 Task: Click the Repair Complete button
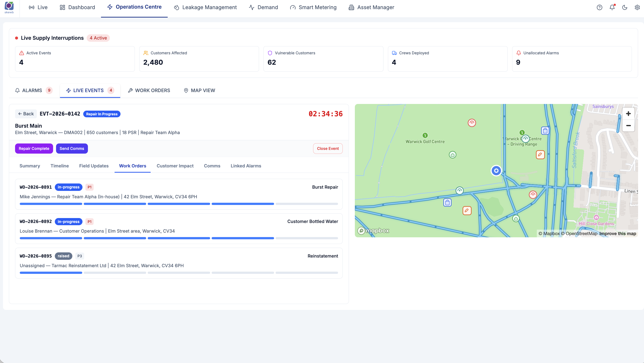point(34,148)
